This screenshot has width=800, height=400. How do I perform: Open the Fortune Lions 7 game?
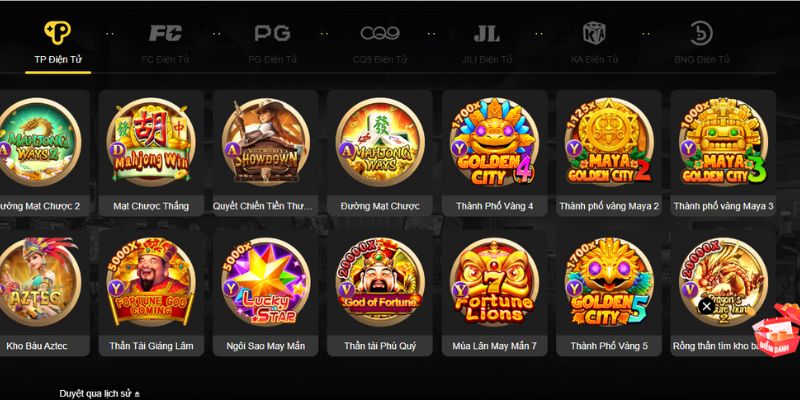(x=494, y=282)
